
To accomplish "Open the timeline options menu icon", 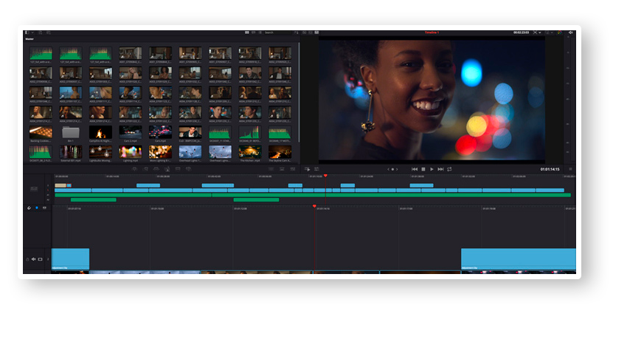I will (569, 169).
